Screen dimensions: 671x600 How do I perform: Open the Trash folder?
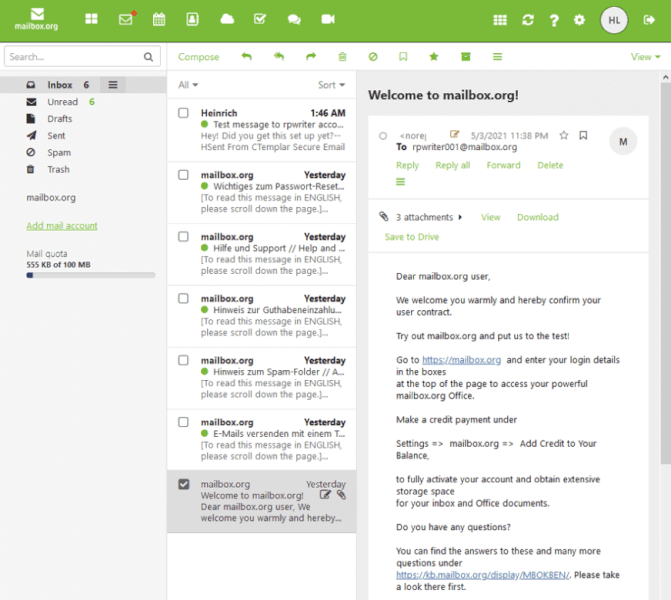point(58,169)
